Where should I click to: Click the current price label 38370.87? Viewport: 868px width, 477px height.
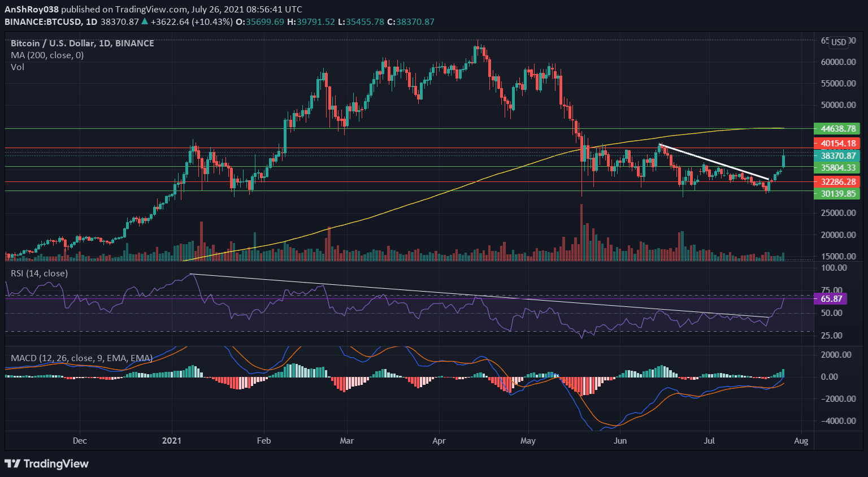click(837, 156)
